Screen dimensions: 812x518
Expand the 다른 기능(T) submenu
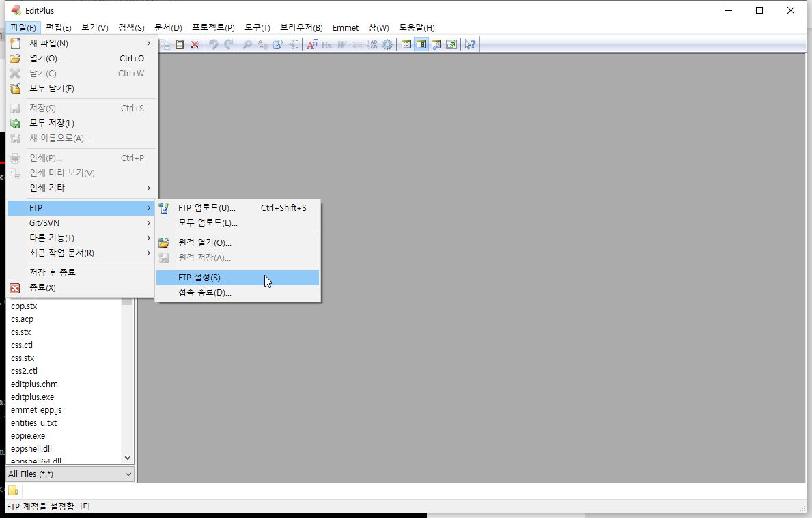(81, 238)
